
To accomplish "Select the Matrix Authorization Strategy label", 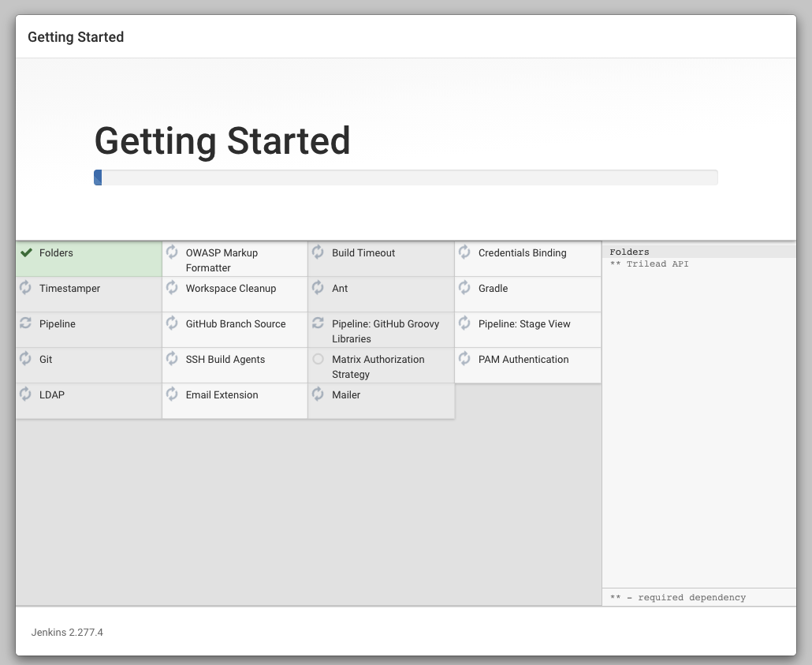I will click(x=378, y=367).
